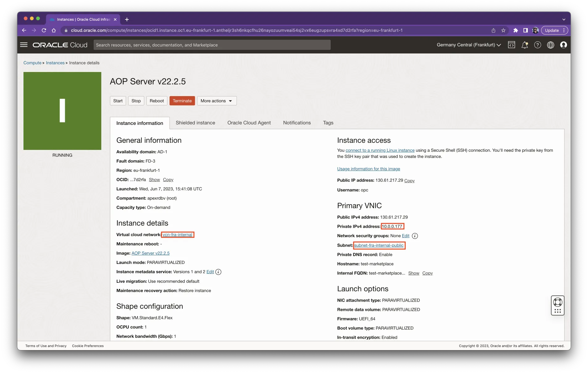This screenshot has width=588, height=373.
Task: Copy the Internal FQDN
Action: [428, 273]
